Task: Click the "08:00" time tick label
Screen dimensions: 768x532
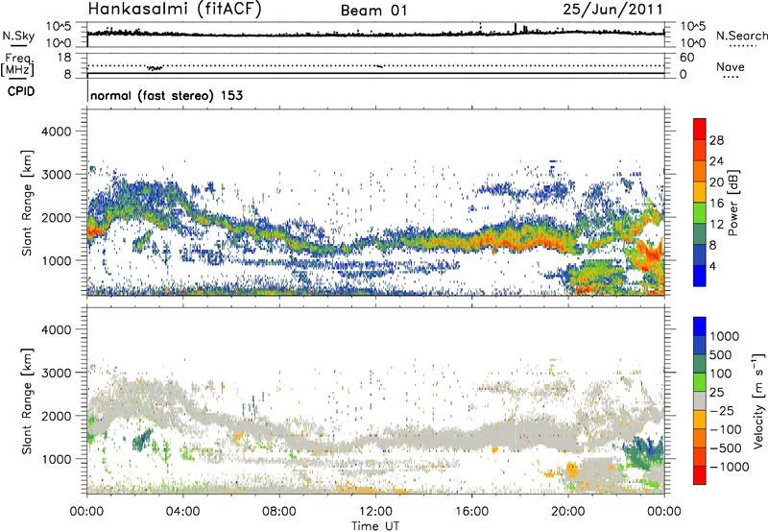Action: (279, 512)
